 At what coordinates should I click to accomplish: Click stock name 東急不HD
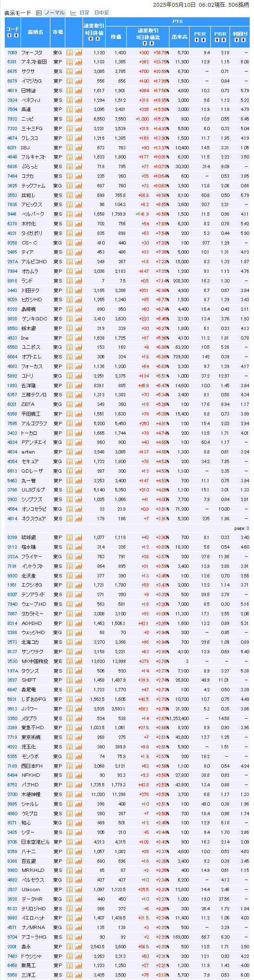[x=33, y=727]
